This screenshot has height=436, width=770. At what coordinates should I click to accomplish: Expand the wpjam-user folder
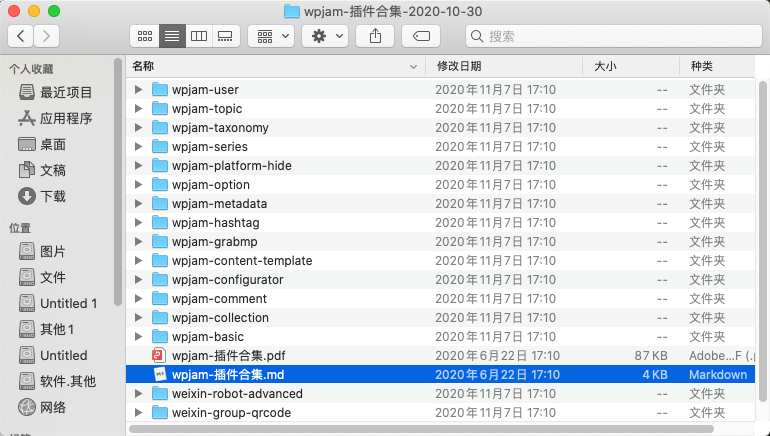click(x=139, y=90)
